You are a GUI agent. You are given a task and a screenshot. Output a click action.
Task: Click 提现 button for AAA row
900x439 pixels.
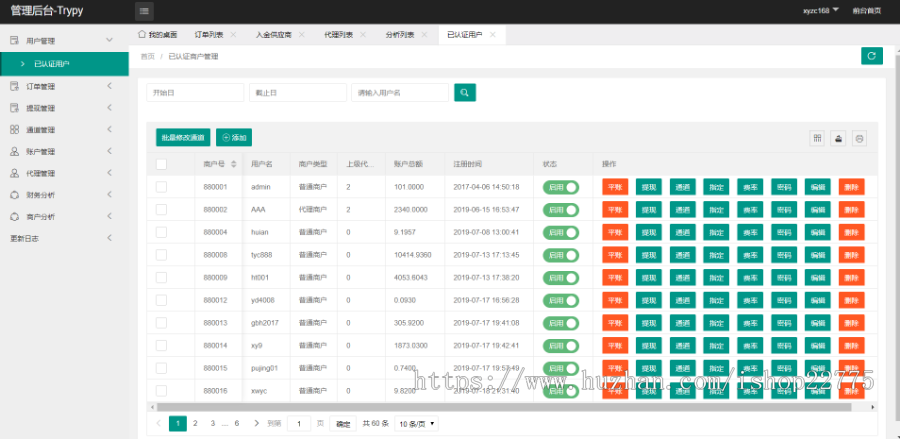(649, 210)
